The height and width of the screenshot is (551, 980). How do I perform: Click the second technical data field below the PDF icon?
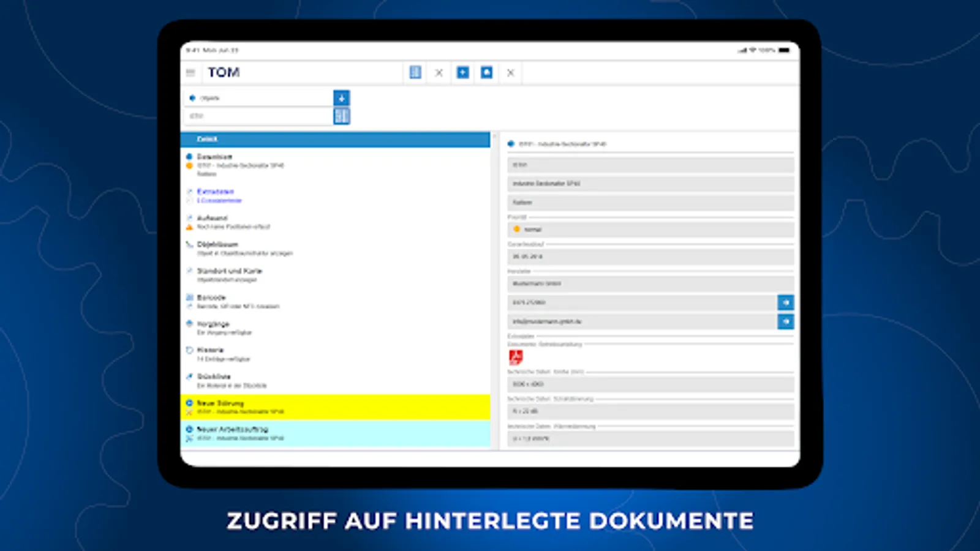650,411
